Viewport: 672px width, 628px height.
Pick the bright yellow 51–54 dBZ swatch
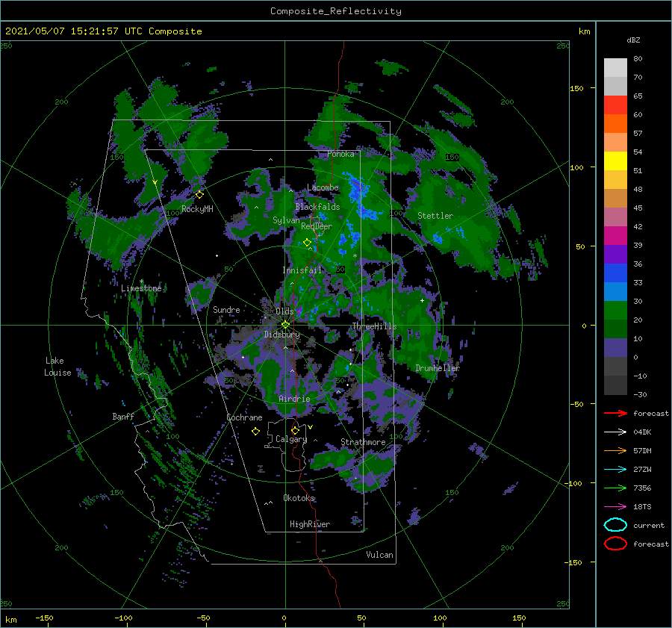[615, 161]
